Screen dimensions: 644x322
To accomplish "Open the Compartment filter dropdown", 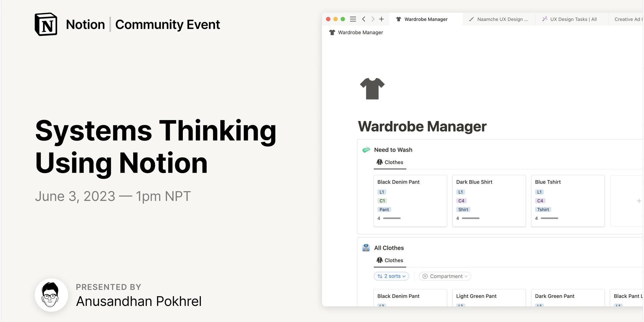I will 445,276.
